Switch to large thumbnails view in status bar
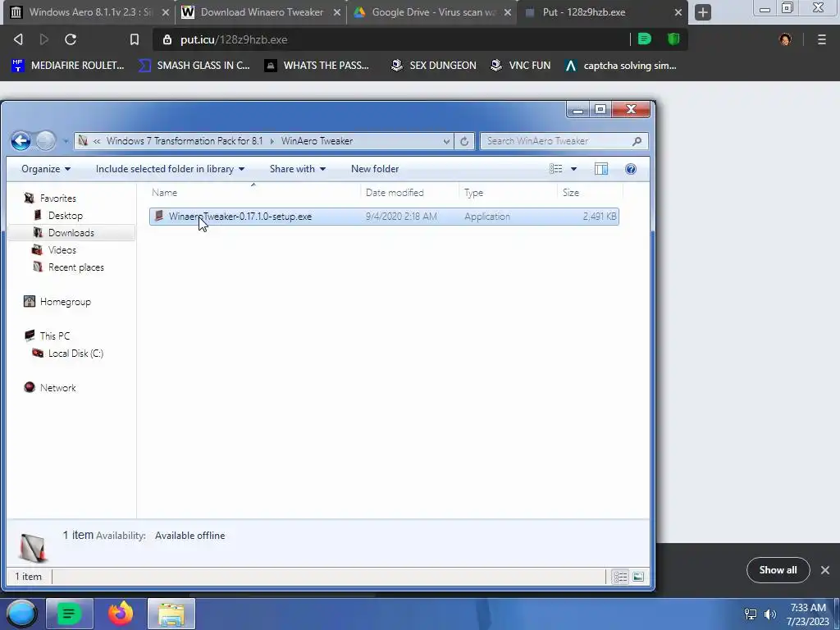 point(638,577)
